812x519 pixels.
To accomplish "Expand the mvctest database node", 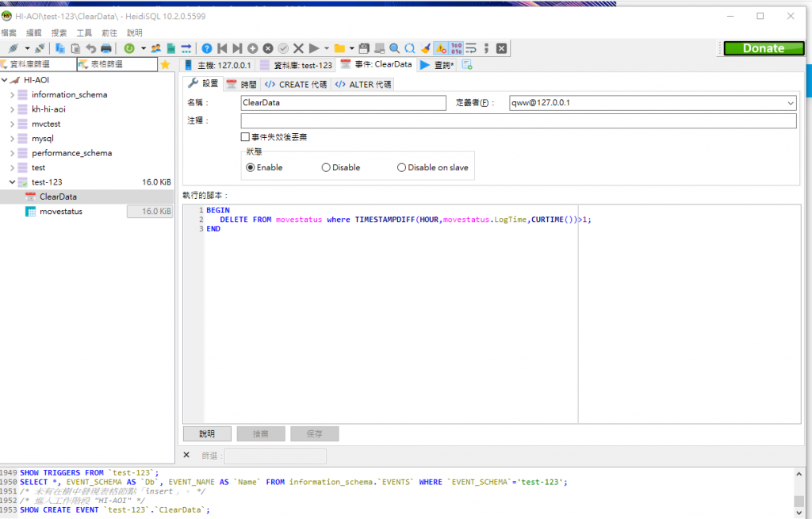I will click(12, 124).
